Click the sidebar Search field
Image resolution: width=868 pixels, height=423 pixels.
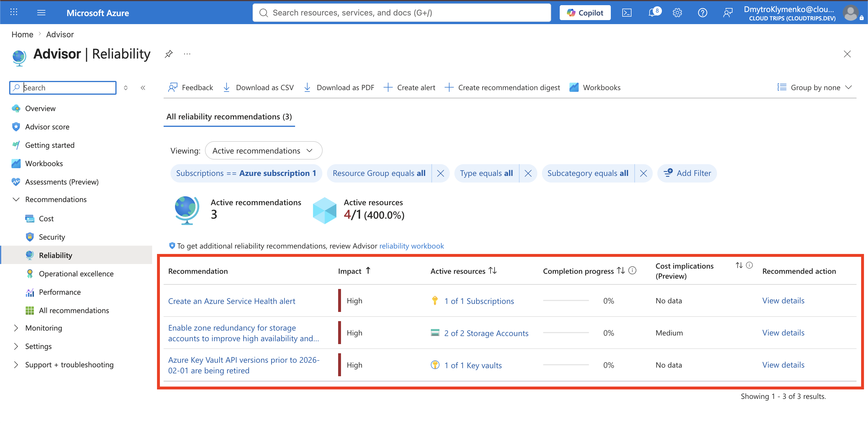click(63, 88)
